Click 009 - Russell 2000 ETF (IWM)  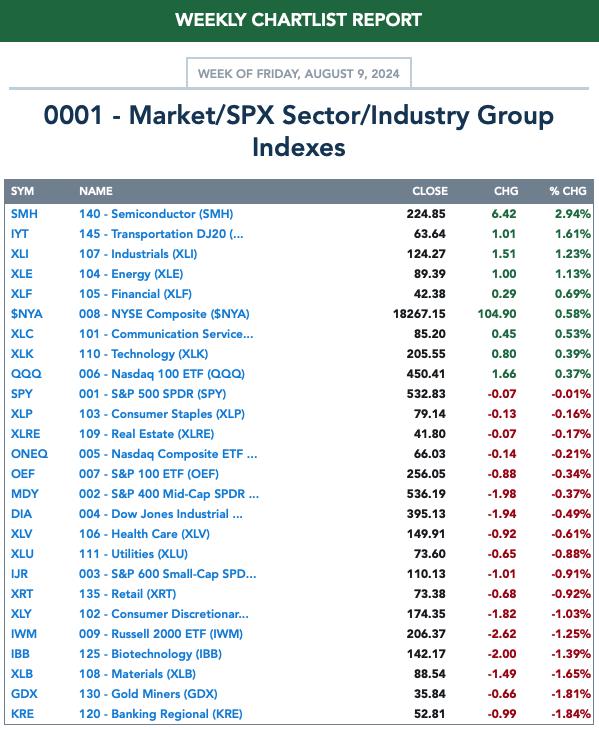(x=161, y=635)
